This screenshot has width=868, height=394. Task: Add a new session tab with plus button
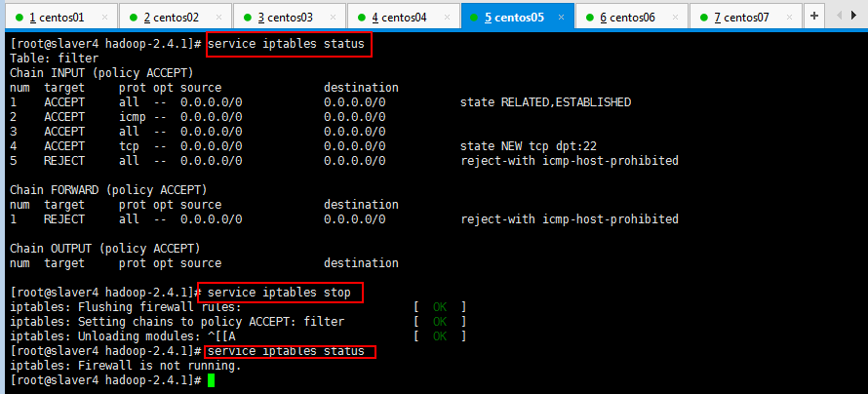point(813,16)
